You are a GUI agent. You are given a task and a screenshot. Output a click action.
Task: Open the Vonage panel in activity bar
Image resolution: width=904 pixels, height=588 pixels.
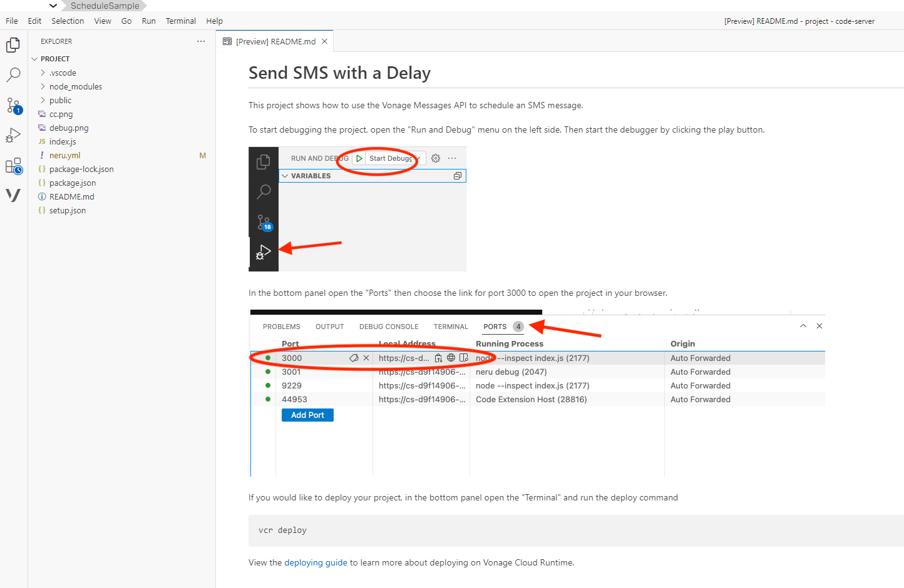tap(13, 195)
